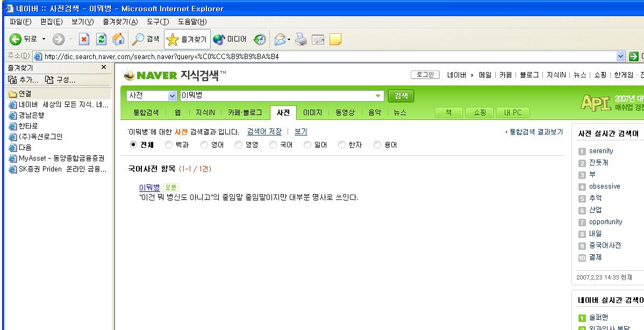Image resolution: width=644 pixels, height=330 pixels.
Task: Open the 즐겨찾기(A) menu
Action: coord(120,21)
